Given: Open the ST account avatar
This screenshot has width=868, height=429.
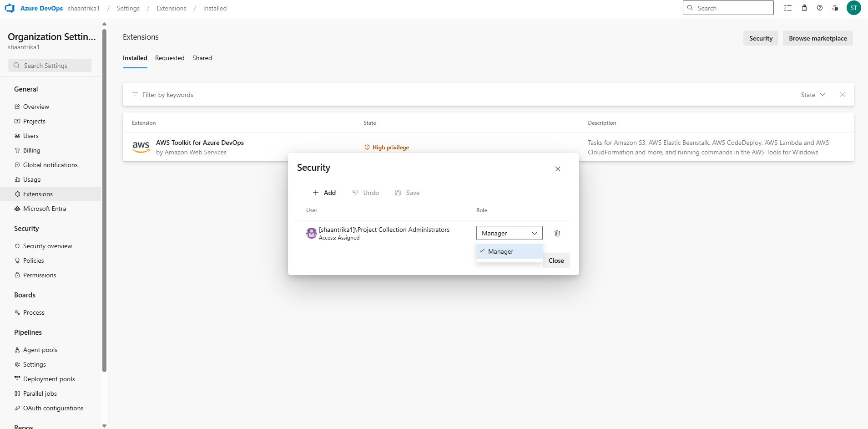Looking at the screenshot, I should pyautogui.click(x=853, y=8).
